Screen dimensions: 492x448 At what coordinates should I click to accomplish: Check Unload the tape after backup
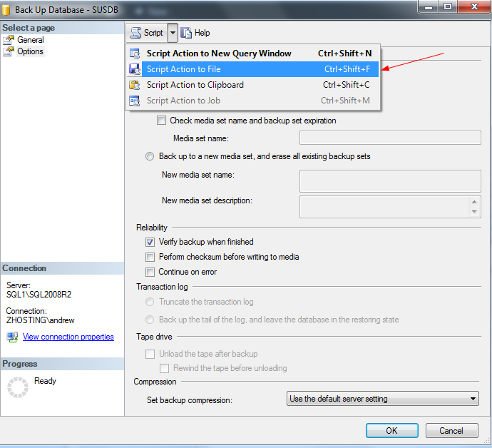(x=150, y=354)
